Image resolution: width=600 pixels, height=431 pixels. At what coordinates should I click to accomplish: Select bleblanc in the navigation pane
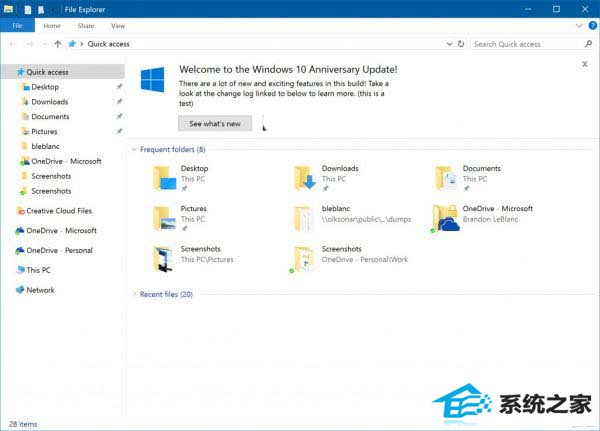tap(45, 146)
